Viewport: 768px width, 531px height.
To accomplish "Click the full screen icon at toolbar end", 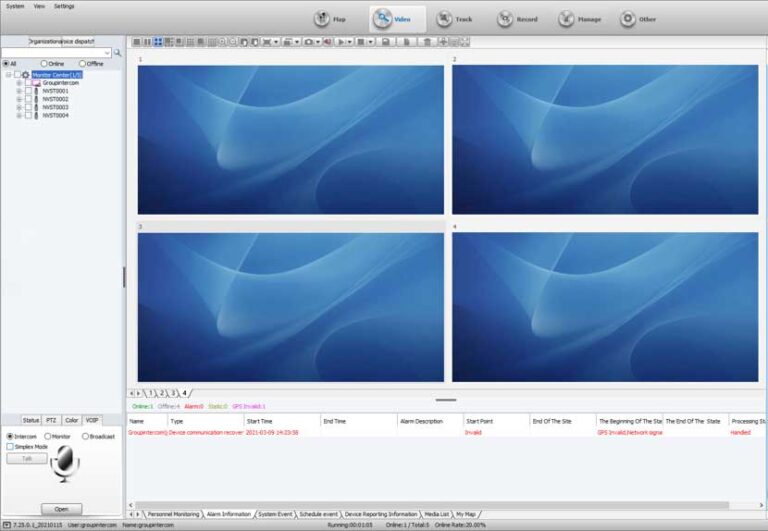I will [465, 42].
